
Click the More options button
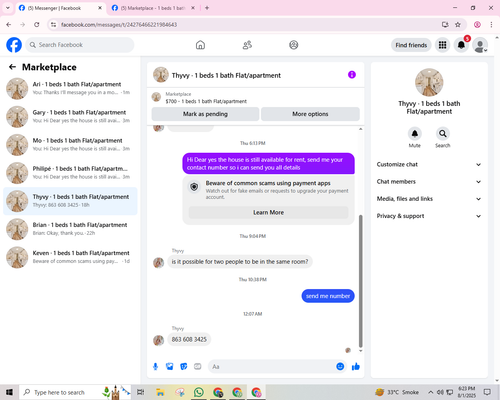[x=310, y=114]
